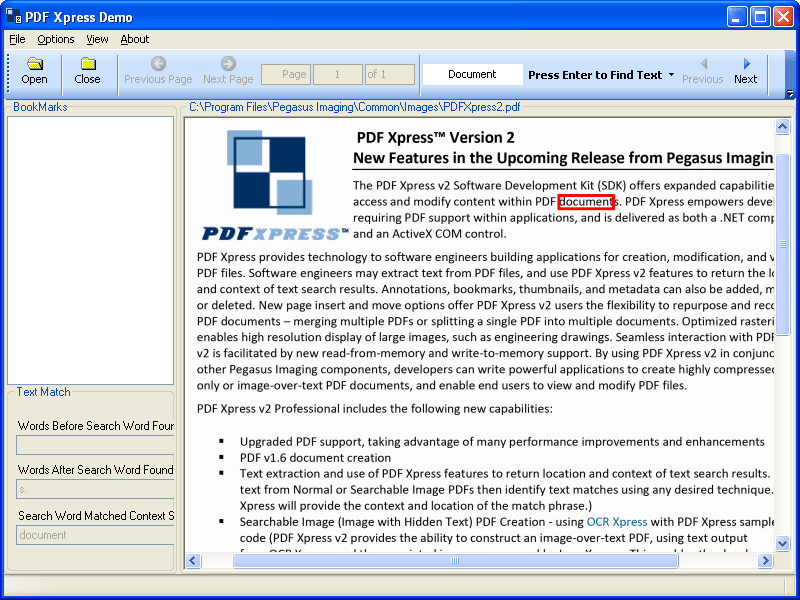Click the highlighted 'document' search match

click(x=586, y=202)
